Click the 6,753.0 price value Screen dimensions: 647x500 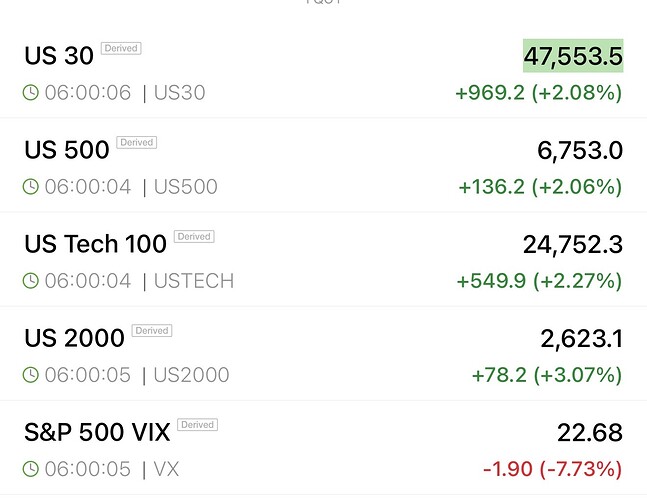coord(580,150)
